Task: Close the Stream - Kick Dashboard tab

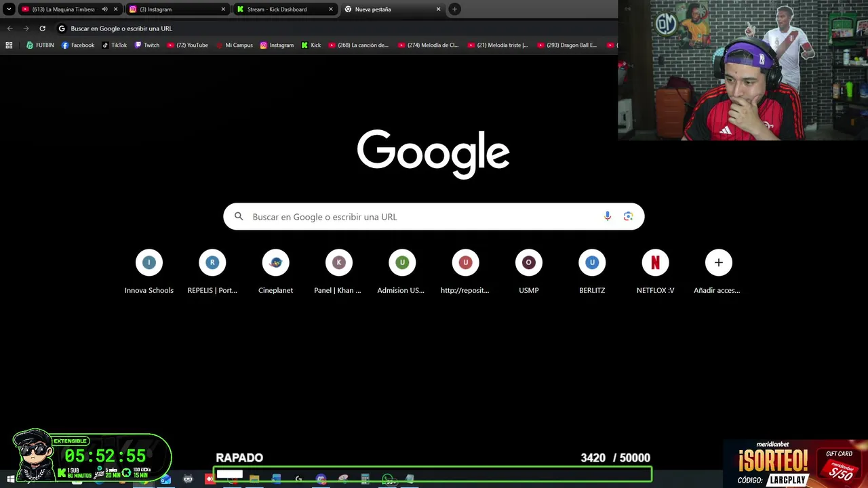Action: (331, 9)
